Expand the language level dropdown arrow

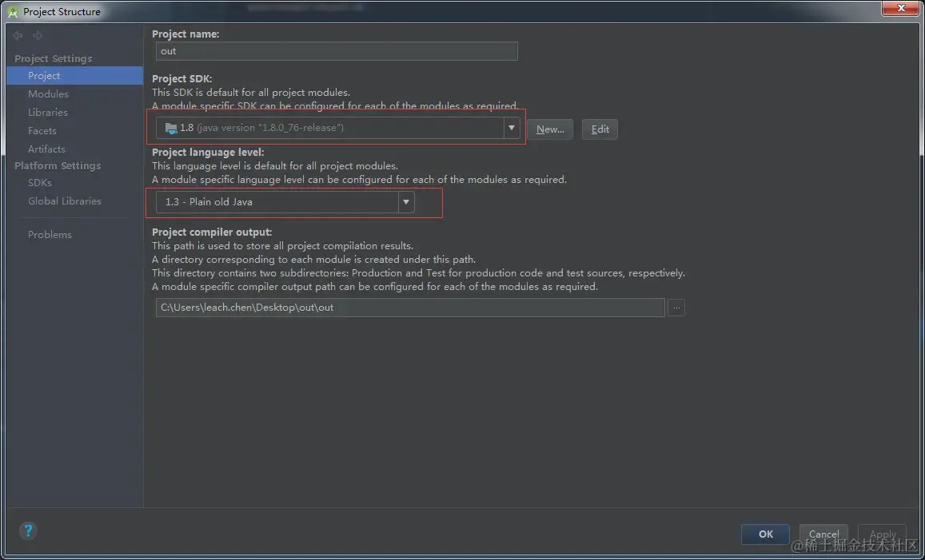coord(406,202)
